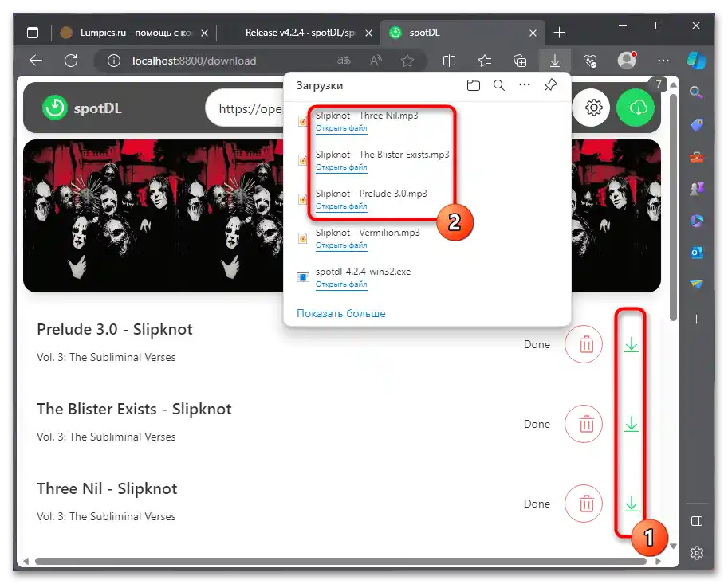Open Edge Settings and more menu
The image size is (728, 584).
tap(663, 61)
